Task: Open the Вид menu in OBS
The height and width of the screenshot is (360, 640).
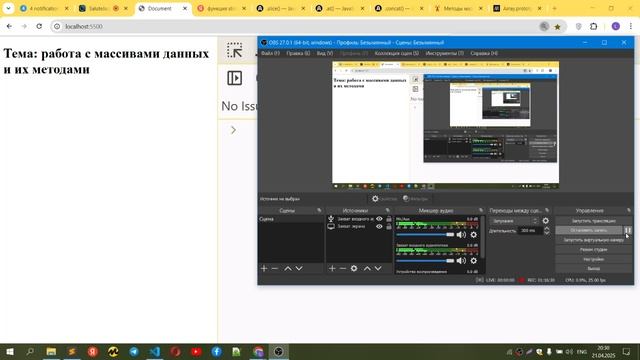Action: (324, 53)
